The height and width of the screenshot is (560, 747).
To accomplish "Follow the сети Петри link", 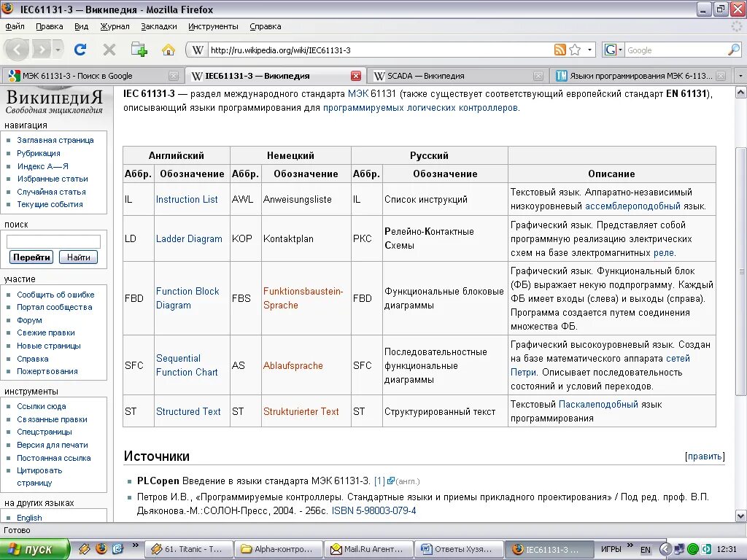I will [x=600, y=365].
